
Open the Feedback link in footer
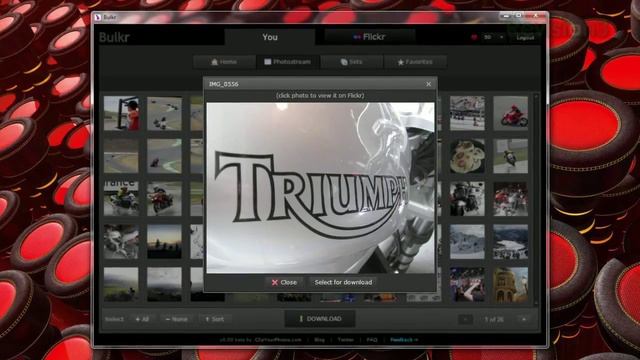pyautogui.click(x=404, y=340)
